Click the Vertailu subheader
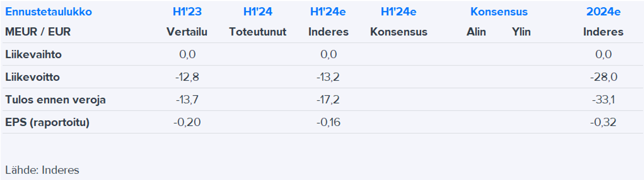644x180 pixels. pyautogui.click(x=187, y=32)
